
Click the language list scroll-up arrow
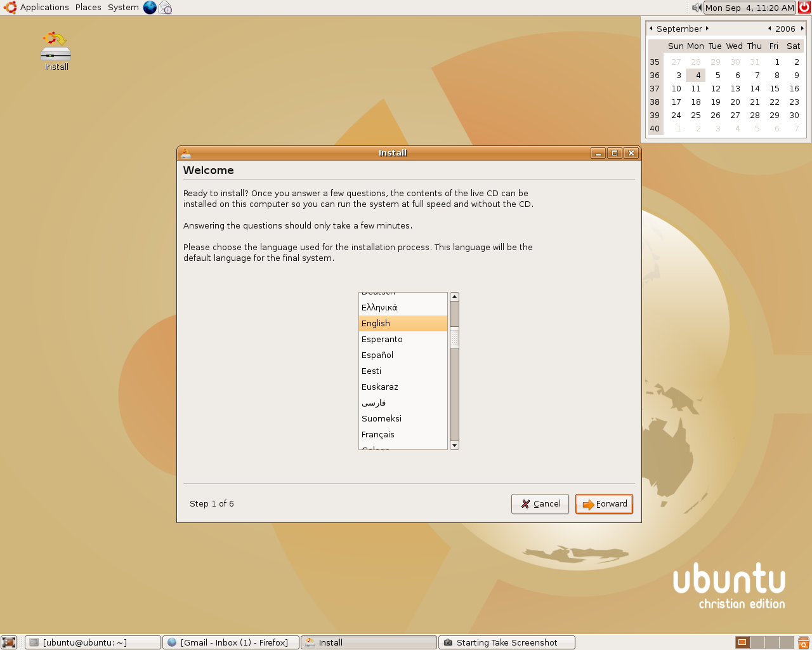454,297
